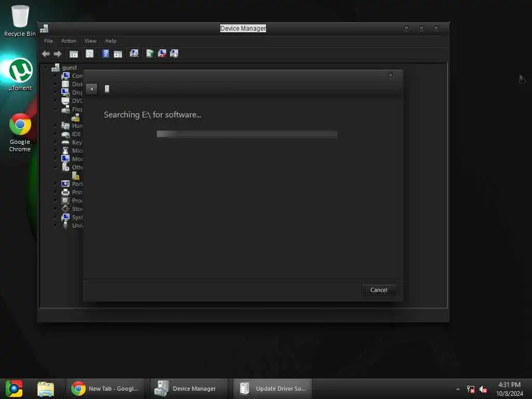
Task: Select the Processors category icon
Action: pyautogui.click(x=65, y=201)
